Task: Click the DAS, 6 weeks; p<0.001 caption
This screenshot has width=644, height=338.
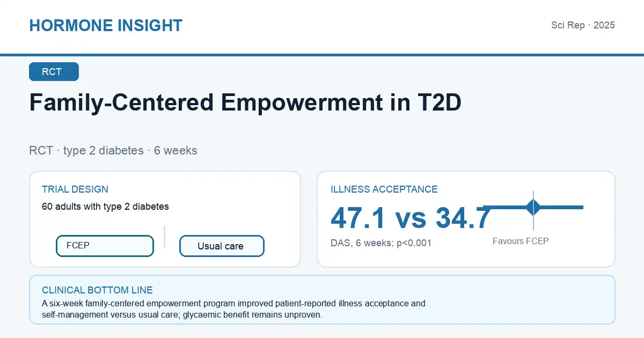Action: 381,243
